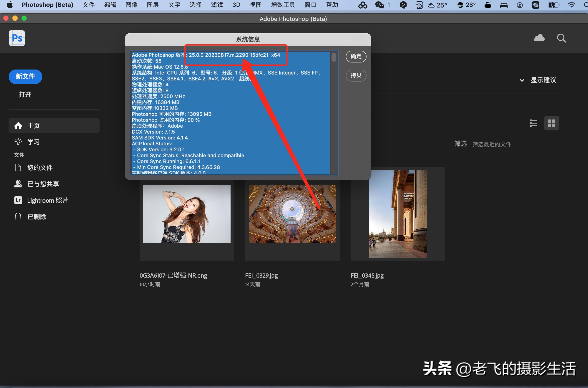Viewport: 588px width, 388px height.
Task: Click the 新文件 button
Action: click(25, 77)
